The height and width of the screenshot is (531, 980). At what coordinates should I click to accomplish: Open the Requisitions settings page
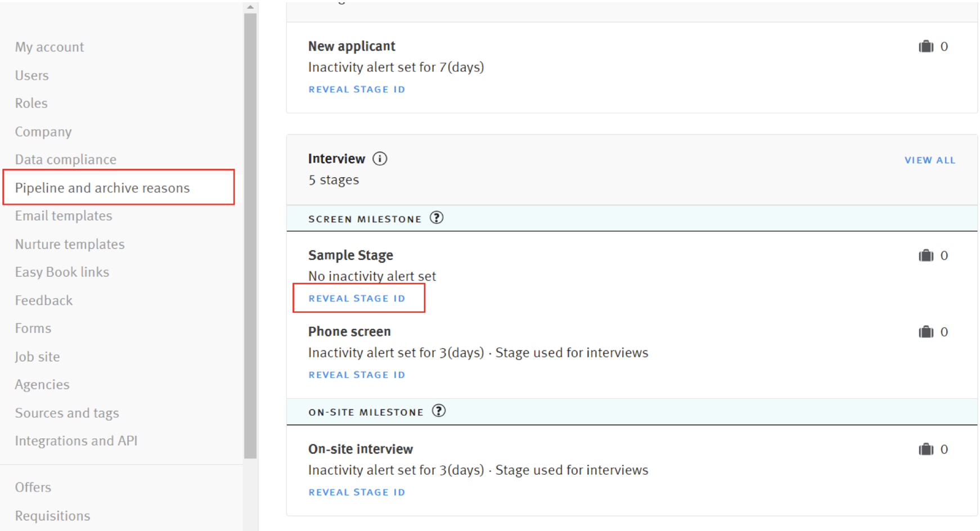pyautogui.click(x=52, y=515)
